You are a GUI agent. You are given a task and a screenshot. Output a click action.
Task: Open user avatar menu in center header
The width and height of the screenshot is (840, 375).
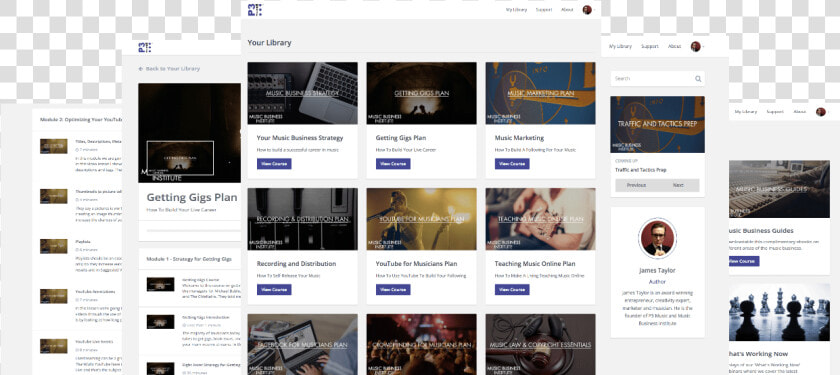[x=587, y=10]
